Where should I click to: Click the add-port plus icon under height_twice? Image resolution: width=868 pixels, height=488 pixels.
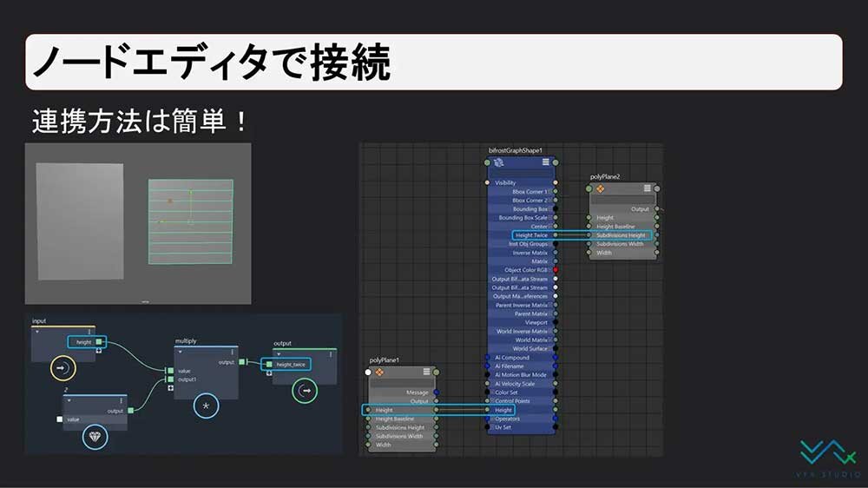point(269,373)
